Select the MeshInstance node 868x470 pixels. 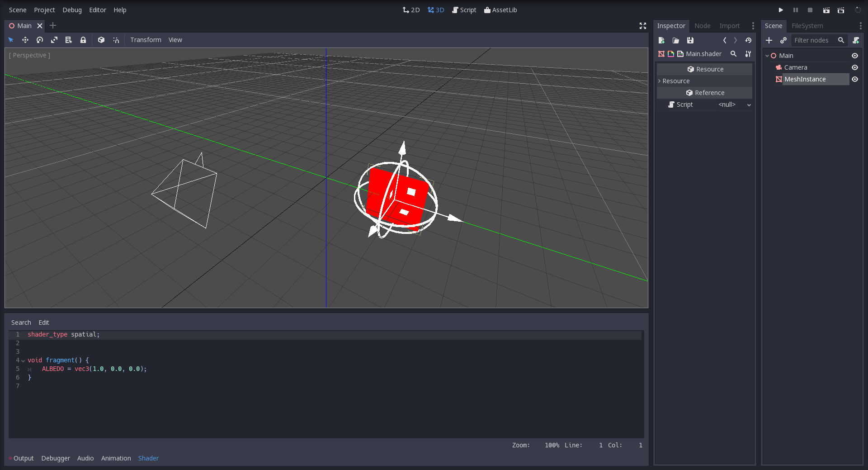point(805,79)
